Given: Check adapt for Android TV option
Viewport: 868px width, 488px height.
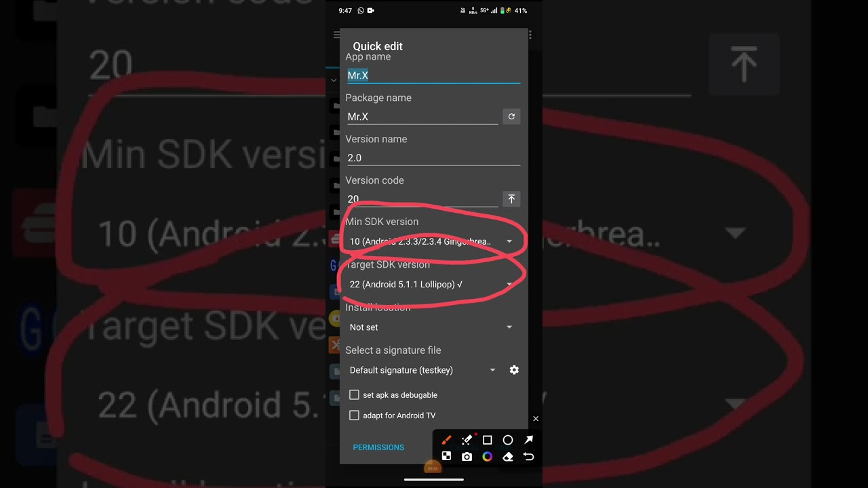Looking at the screenshot, I should pos(354,415).
